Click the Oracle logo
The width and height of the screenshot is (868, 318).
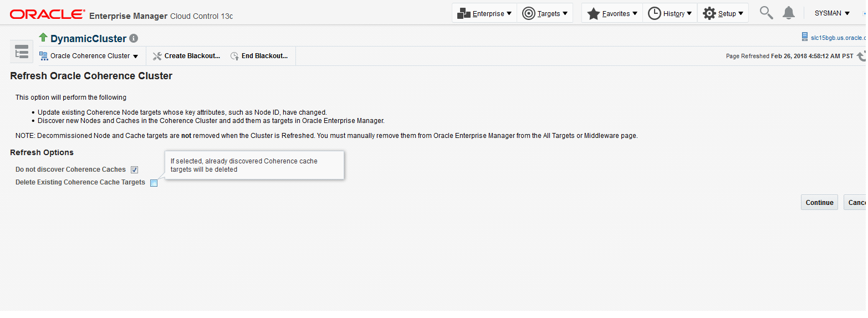tap(48, 14)
